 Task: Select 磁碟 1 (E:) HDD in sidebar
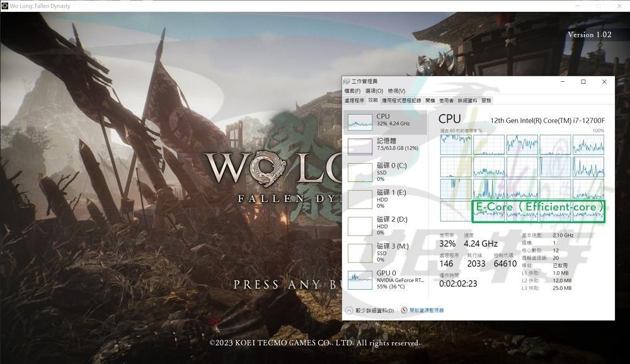coord(386,199)
